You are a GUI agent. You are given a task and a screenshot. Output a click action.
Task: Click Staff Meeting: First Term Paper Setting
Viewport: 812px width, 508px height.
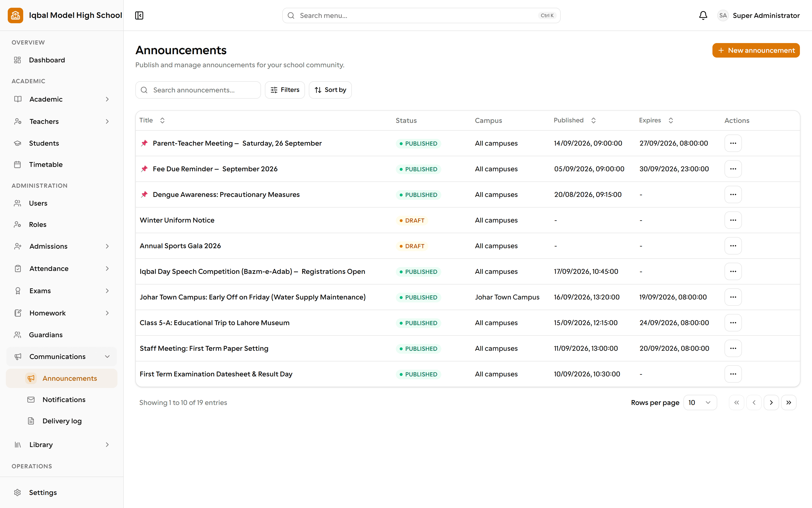click(204, 348)
